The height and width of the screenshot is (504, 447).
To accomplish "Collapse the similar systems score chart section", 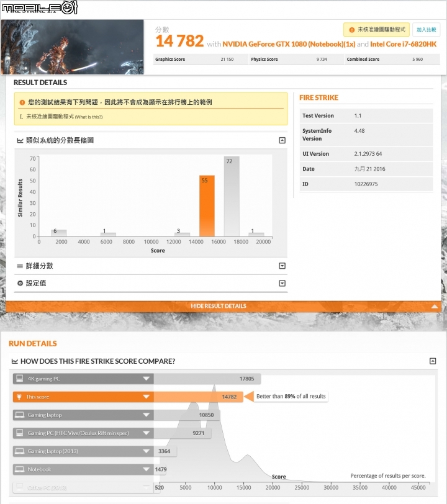I will pos(282,140).
